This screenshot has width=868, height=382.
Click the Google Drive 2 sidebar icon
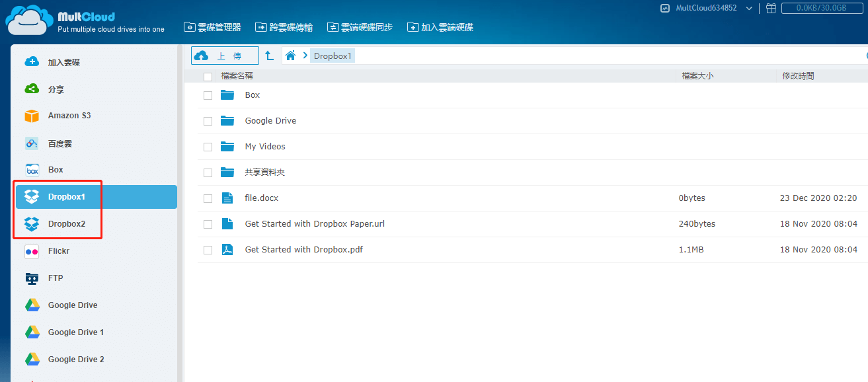coord(32,360)
